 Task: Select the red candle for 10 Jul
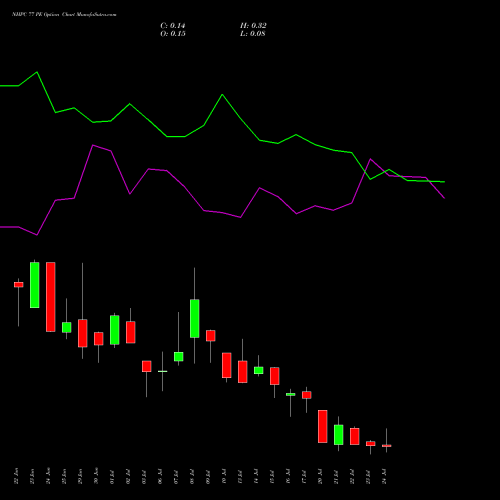coord(227,365)
